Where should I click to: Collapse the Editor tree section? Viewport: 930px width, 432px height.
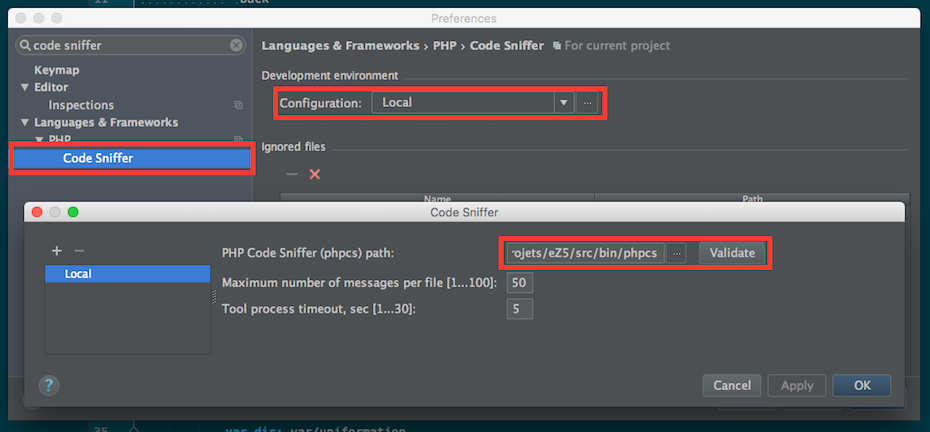(x=25, y=88)
